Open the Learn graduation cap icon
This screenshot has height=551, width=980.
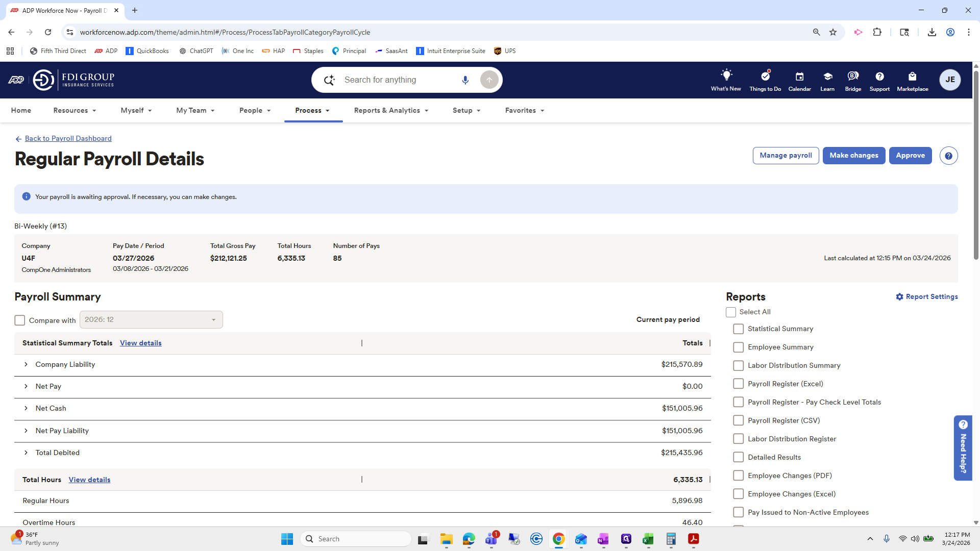coord(827,77)
